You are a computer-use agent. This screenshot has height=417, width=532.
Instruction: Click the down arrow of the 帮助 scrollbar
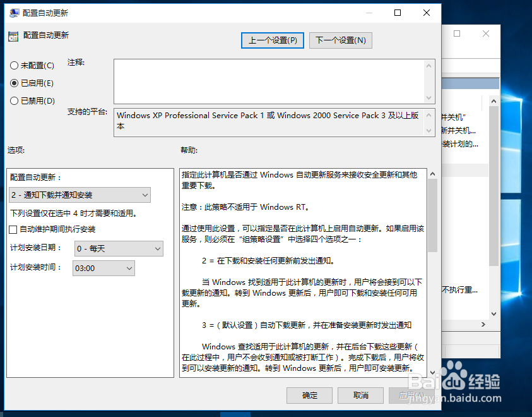click(432, 373)
